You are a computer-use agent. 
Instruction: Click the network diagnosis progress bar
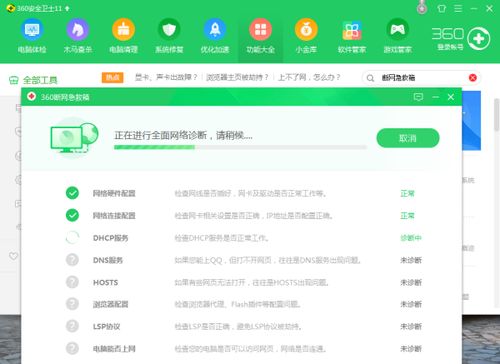tap(240, 147)
